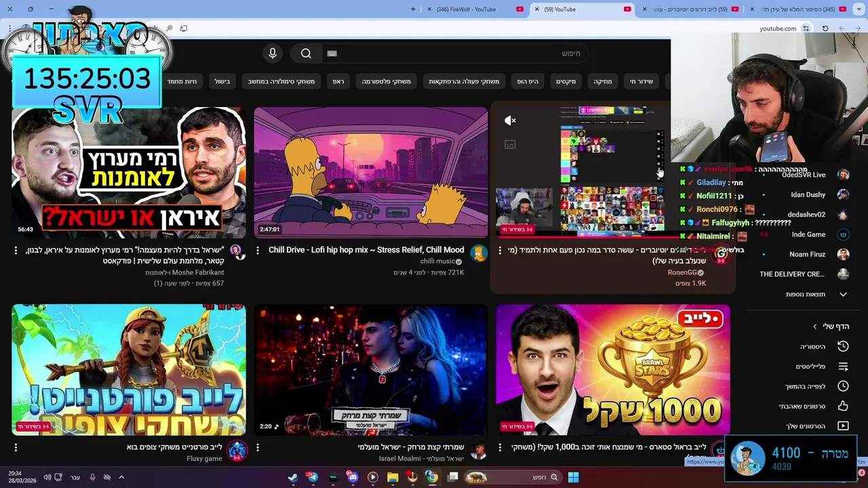Open לצפייה בהמשך watch later icon

pyautogui.click(x=843, y=386)
